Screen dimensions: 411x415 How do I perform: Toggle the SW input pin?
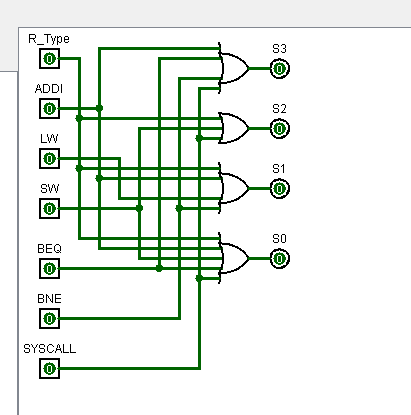pyautogui.click(x=50, y=209)
